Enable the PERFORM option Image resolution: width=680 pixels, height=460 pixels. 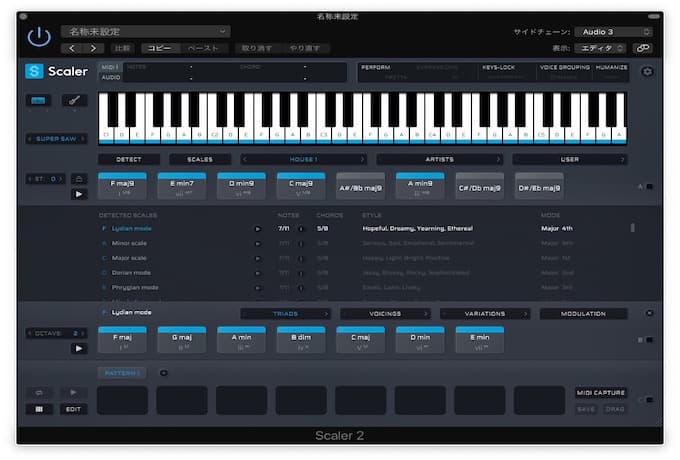point(376,68)
